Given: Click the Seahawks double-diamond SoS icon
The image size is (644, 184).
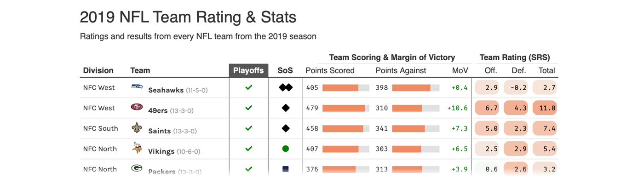Looking at the screenshot, I should pyautogui.click(x=286, y=87).
